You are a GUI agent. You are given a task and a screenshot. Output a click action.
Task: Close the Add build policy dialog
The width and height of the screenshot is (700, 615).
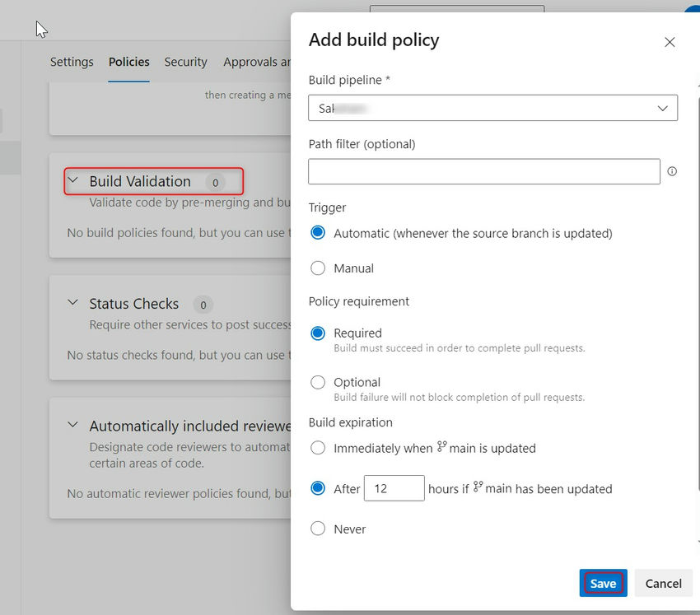[670, 42]
